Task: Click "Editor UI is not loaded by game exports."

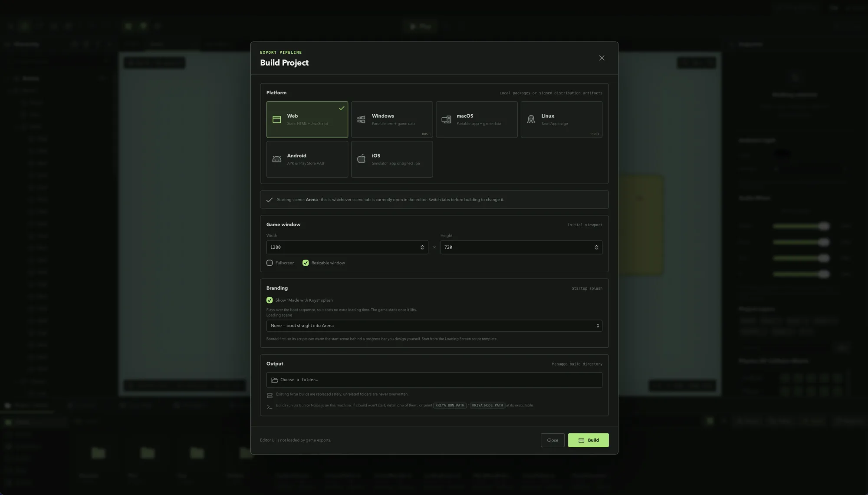Action: click(296, 440)
